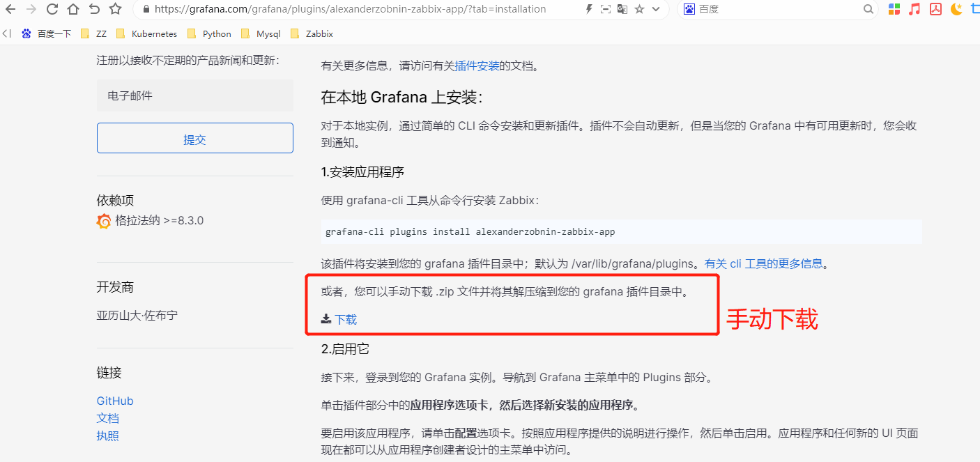Click the browser forward arrow

click(x=31, y=9)
